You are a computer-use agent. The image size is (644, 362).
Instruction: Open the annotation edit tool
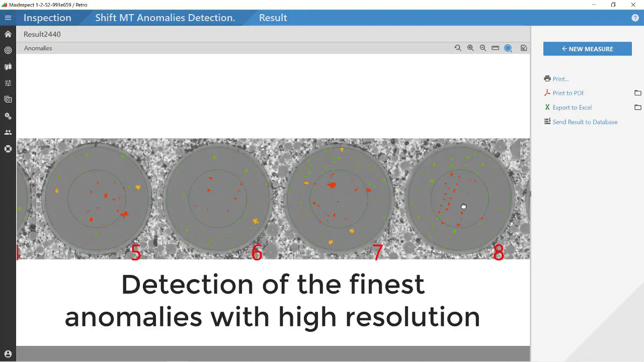[523, 48]
